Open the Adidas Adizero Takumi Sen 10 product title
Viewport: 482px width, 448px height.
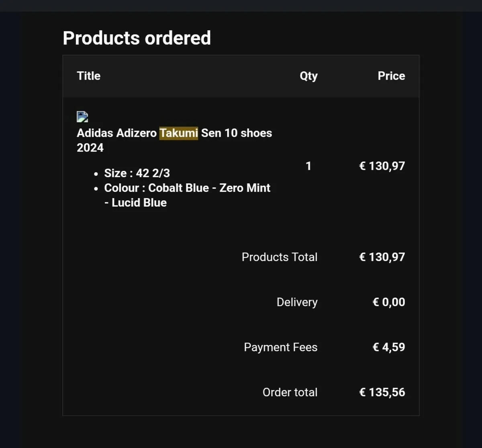[174, 140]
